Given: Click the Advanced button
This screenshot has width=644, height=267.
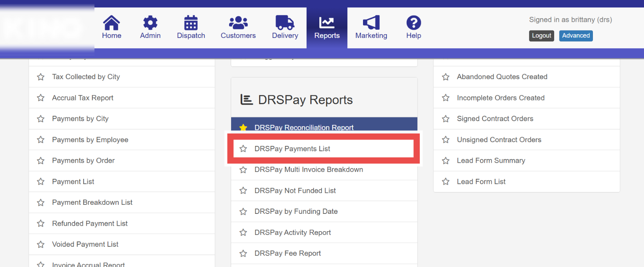Looking at the screenshot, I should coord(576,35).
